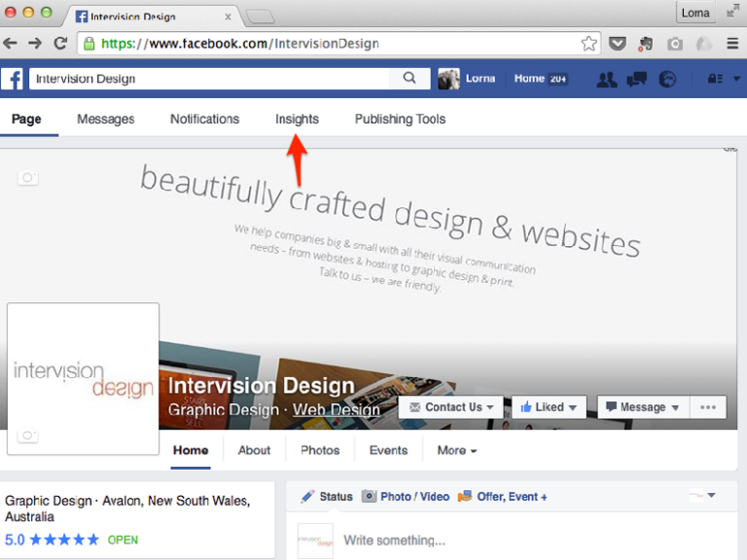Click the search magnifier button

409,78
